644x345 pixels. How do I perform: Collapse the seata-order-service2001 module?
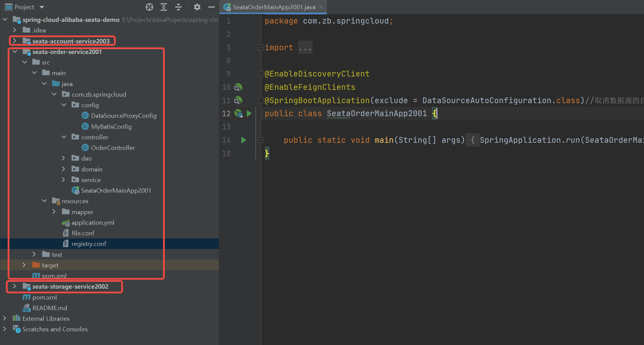coord(15,52)
